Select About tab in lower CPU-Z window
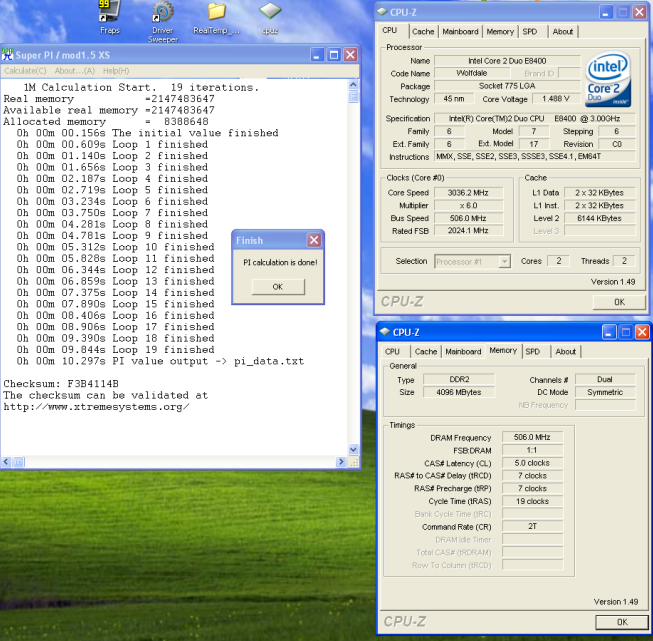Image resolution: width=653 pixels, height=641 pixels. pyautogui.click(x=566, y=352)
